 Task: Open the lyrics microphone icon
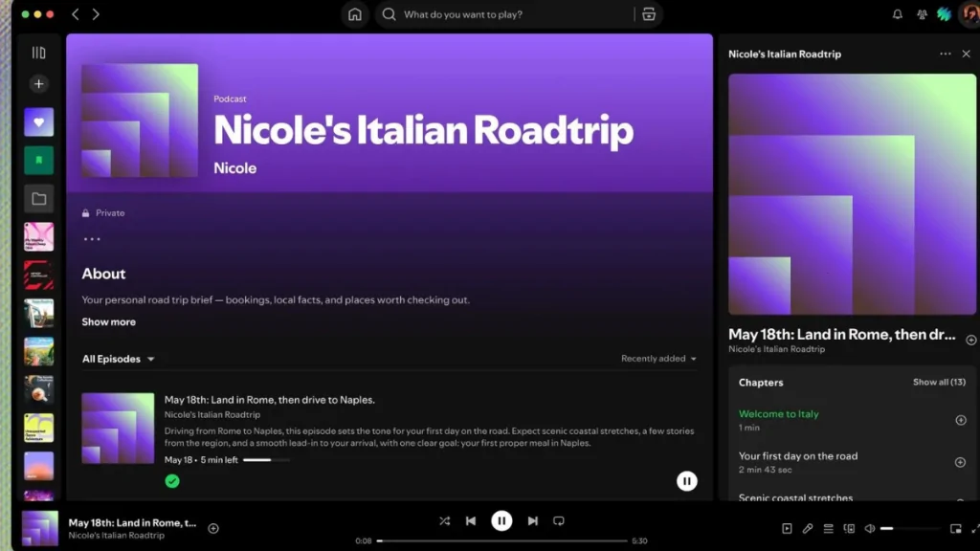coord(808,528)
